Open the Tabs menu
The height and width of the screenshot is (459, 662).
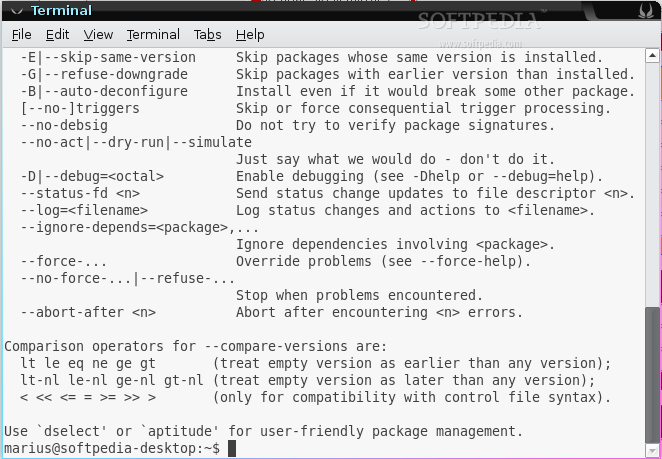click(x=207, y=35)
